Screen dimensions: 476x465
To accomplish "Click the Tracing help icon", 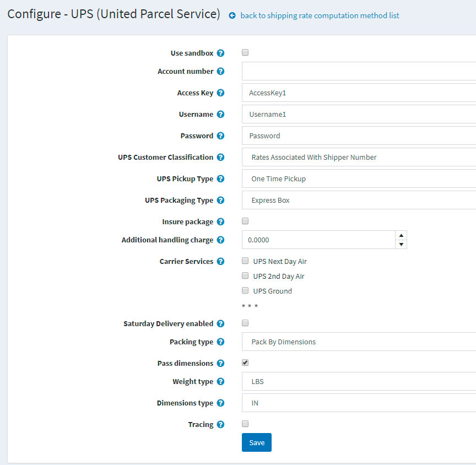I will 220,424.
